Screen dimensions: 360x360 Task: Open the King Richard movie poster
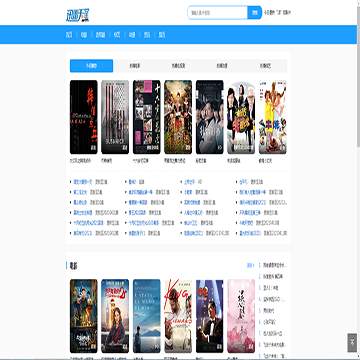click(178, 316)
